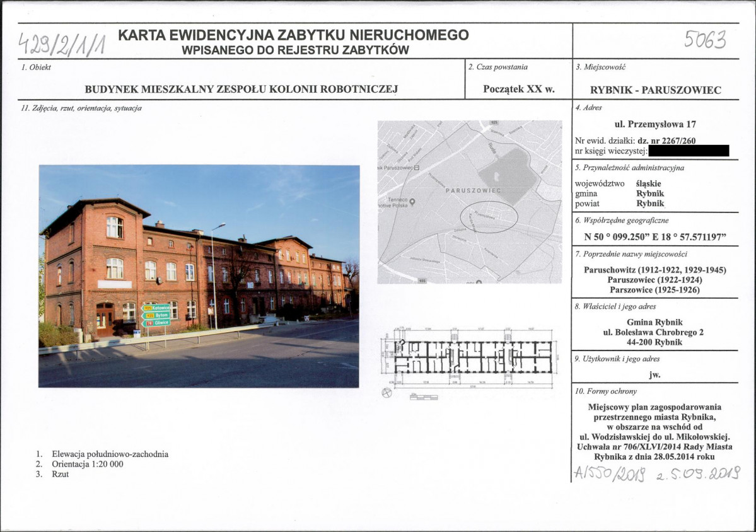
Task: Click 'Uchwała nr 706/XLVI/2014 Rady Miasta'
Action: pyautogui.click(x=654, y=447)
